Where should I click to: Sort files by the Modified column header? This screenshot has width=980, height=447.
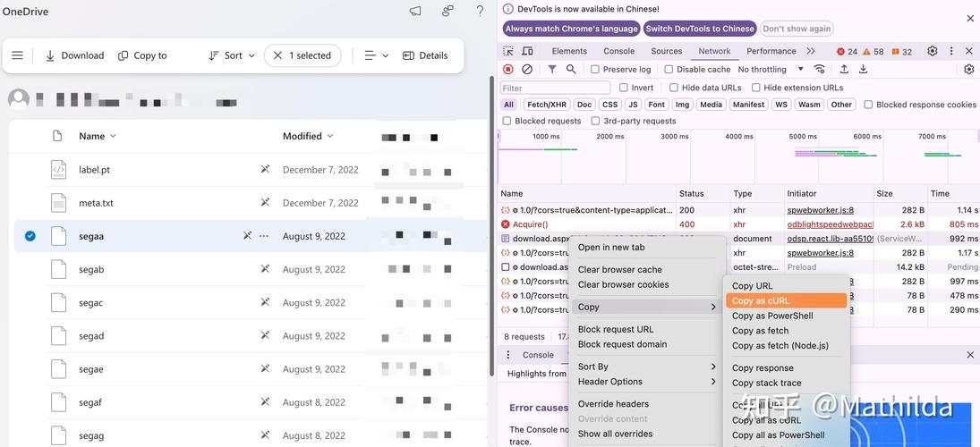pyautogui.click(x=308, y=136)
